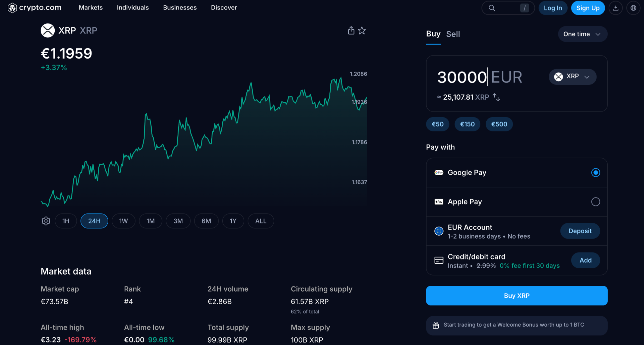Switch chart to 3M range
The width and height of the screenshot is (644, 345).
tap(178, 221)
